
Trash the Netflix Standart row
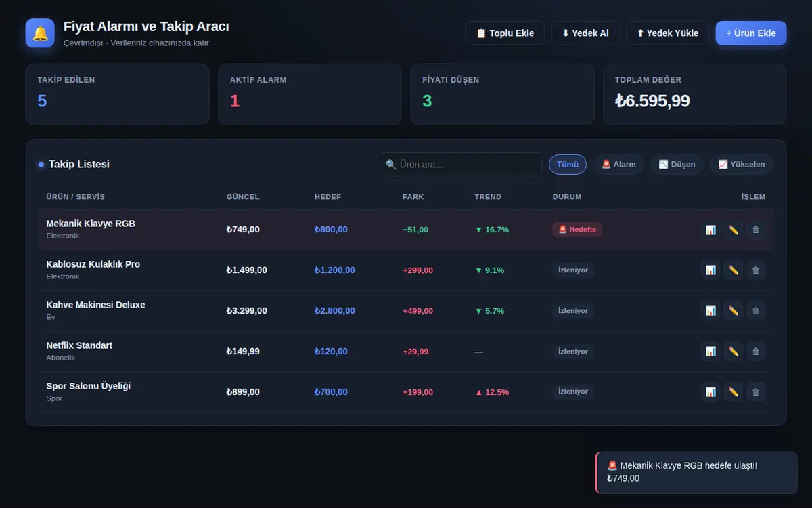(756, 352)
